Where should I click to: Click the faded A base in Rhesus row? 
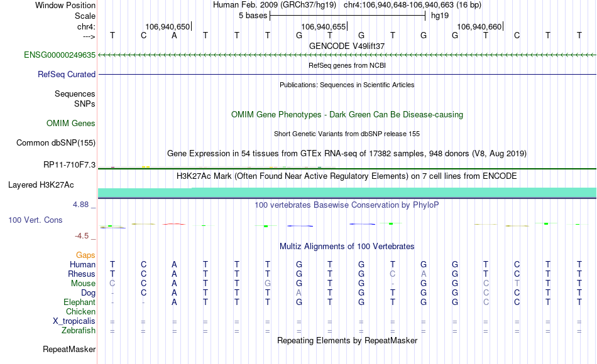(x=424, y=274)
